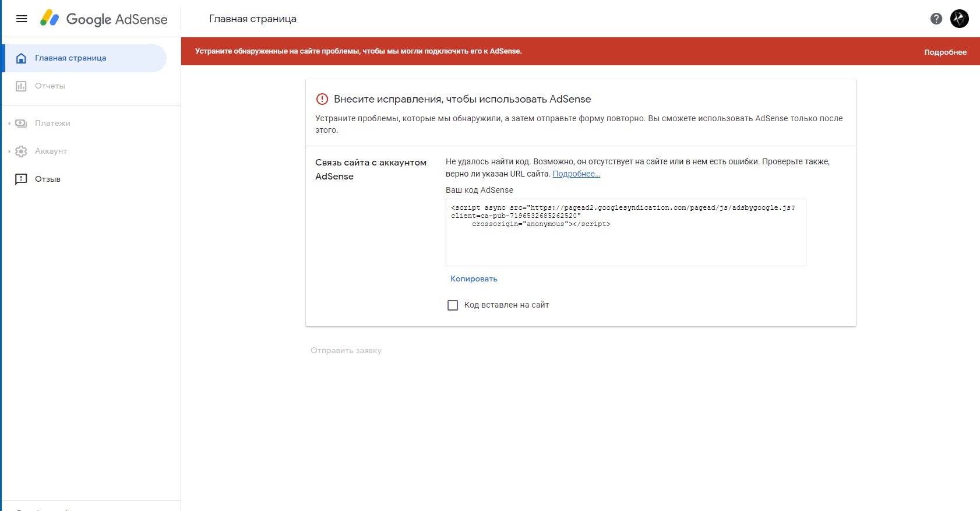Image resolution: width=980 pixels, height=511 pixels.
Task: Click the Reports chart icon
Action: [21, 86]
